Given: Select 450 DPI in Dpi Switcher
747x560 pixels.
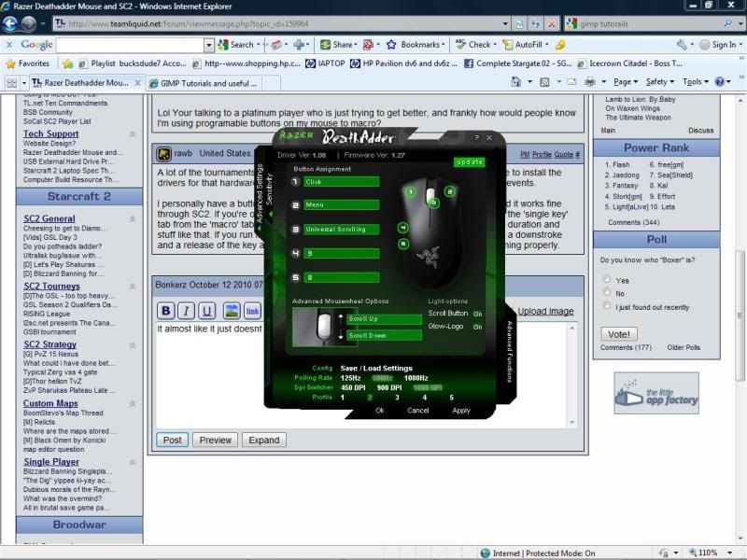Looking at the screenshot, I should [353, 387].
